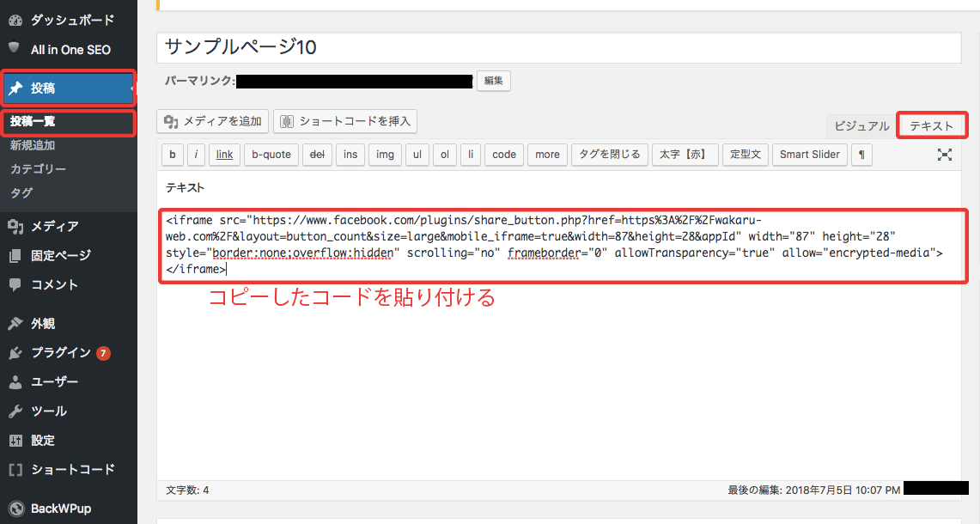The width and height of the screenshot is (980, 524).
Task: Click the Smart Slider toolbar button
Action: click(810, 155)
